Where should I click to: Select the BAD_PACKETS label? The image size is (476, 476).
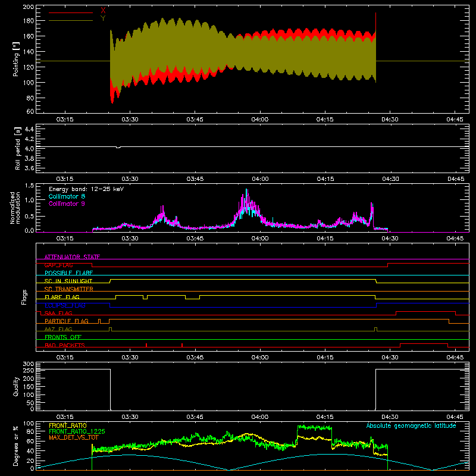click(x=65, y=345)
